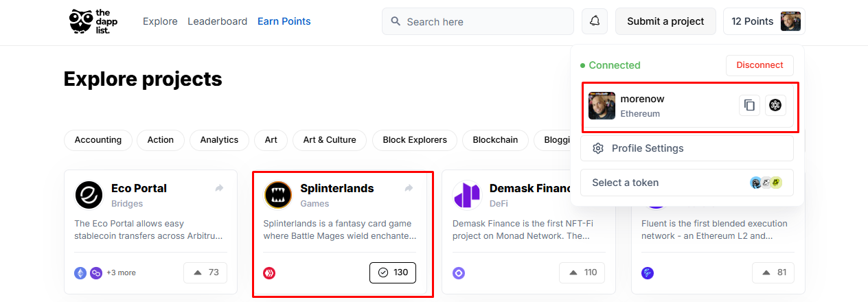
Task: Click the Hive chain icon on Splinterlands
Action: point(269,272)
